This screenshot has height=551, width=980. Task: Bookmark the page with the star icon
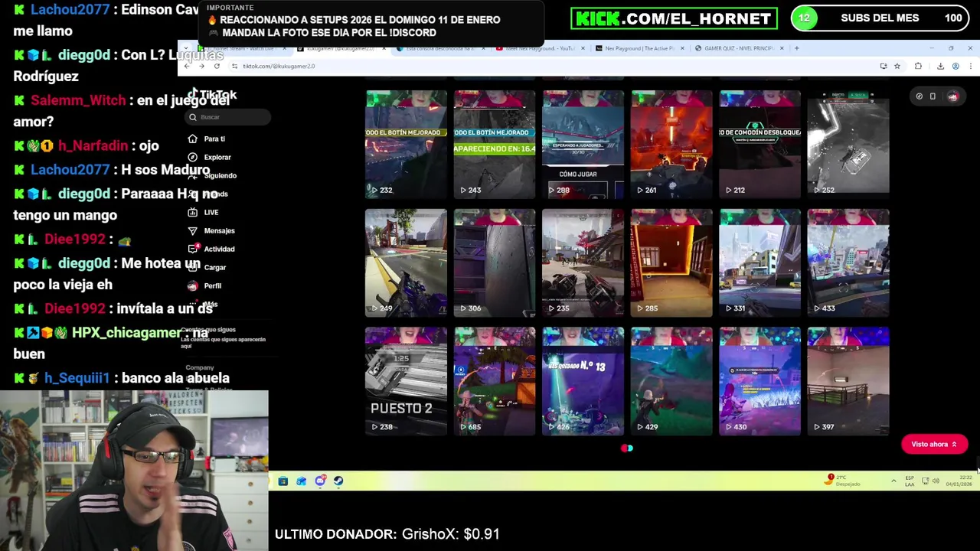897,66
